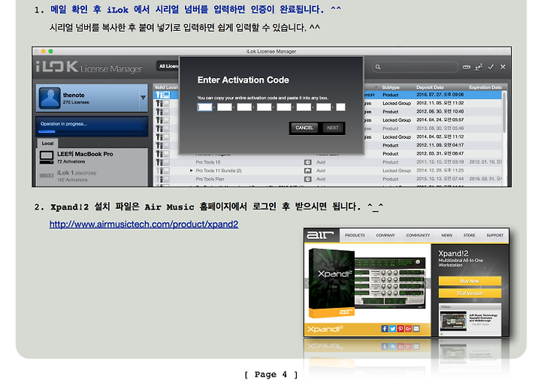Click the MacBook Pro laptop icon
541x392 pixels.
point(47,158)
